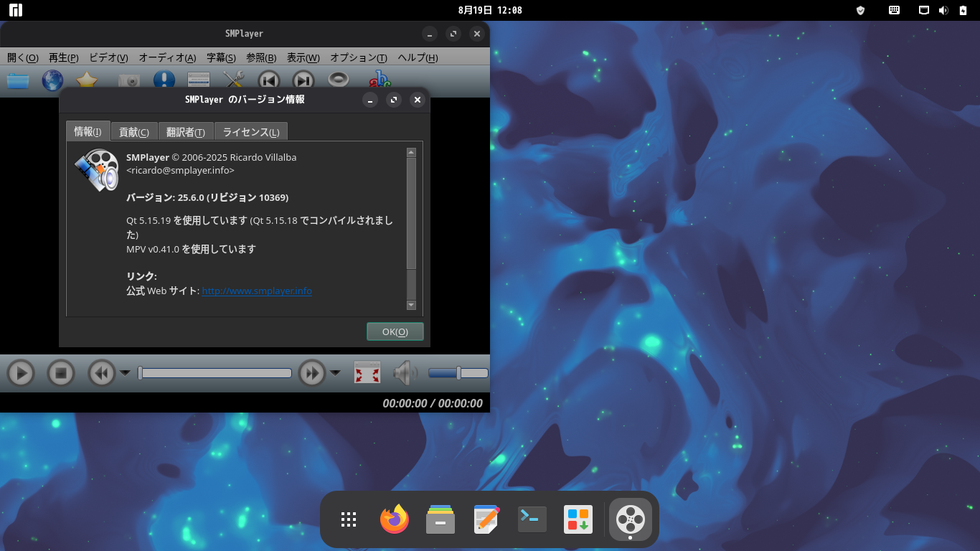Open the 字幕(S) menu
This screenshot has height=551, width=980.
[221, 57]
